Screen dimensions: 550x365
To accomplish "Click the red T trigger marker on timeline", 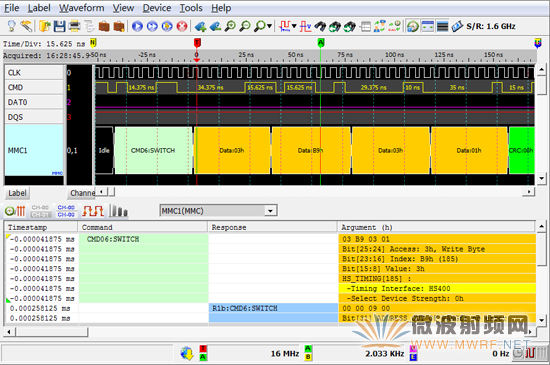I will pyautogui.click(x=197, y=43).
